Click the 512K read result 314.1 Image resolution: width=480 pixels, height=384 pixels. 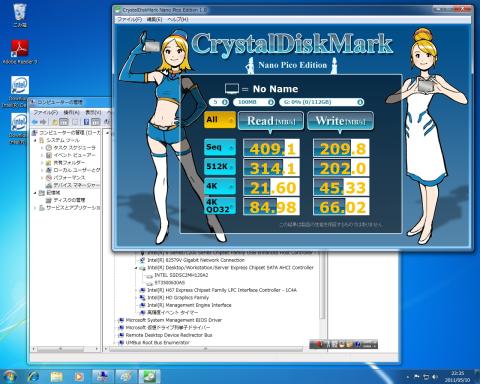272,167
